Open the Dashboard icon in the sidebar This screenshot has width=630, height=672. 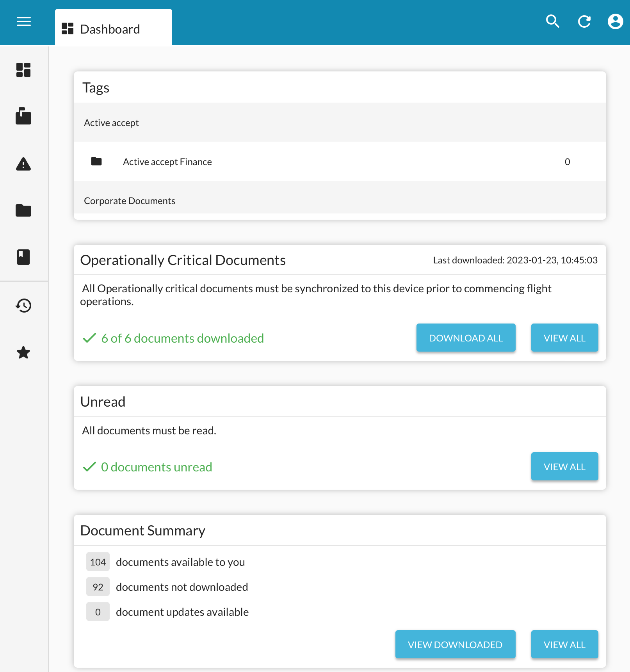pos(23,70)
